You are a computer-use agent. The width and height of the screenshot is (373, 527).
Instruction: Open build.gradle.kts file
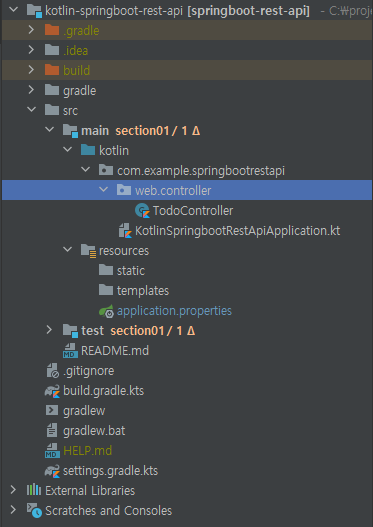pos(103,391)
